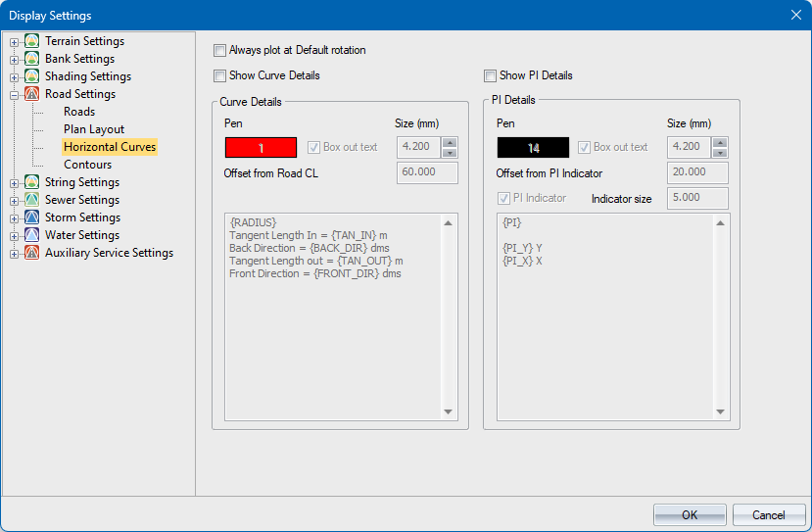Image resolution: width=812 pixels, height=532 pixels.
Task: Click the Road Settings icon
Action: [32, 94]
